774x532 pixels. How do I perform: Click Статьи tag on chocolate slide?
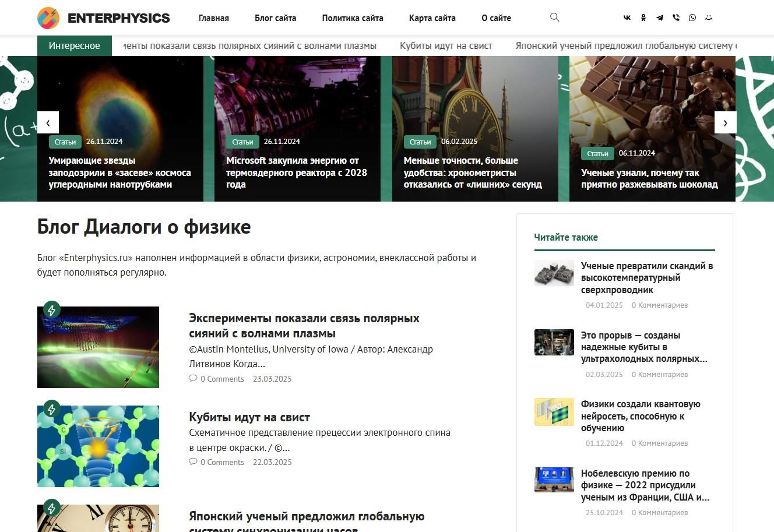click(x=597, y=153)
